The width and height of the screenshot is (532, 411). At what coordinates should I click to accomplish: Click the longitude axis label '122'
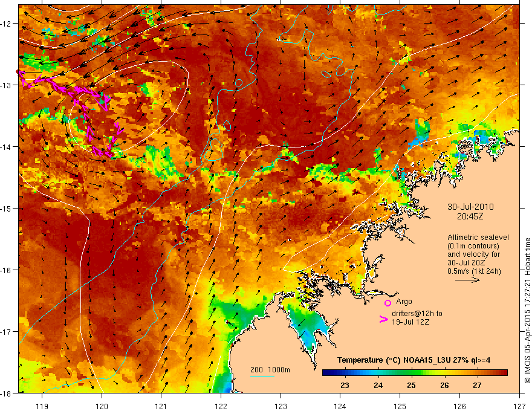point(221,407)
